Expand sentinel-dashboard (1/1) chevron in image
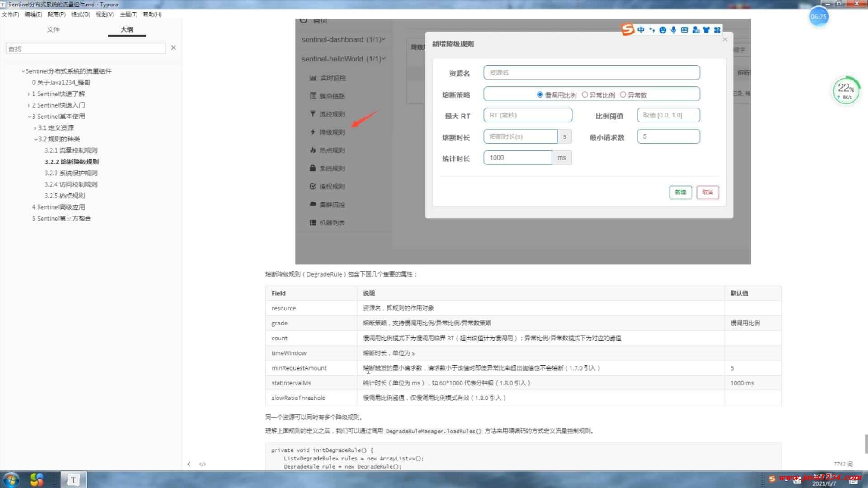Viewport: 868px width, 488px height. [384, 39]
